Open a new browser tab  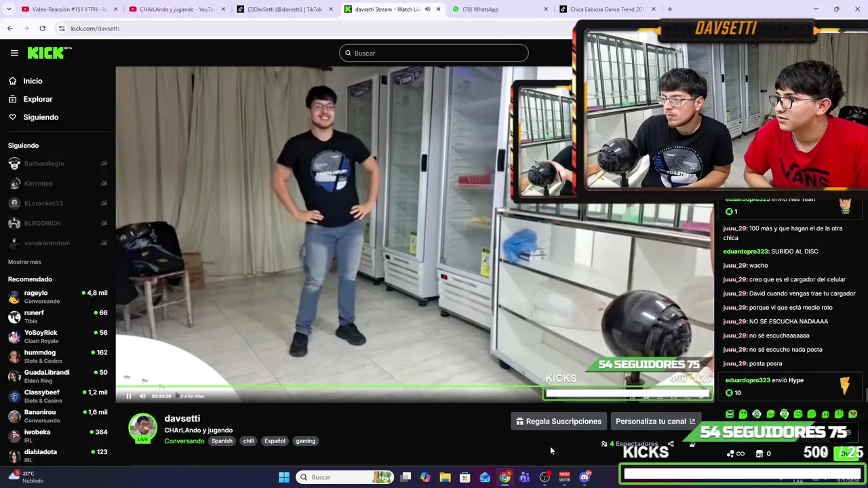[x=669, y=9]
